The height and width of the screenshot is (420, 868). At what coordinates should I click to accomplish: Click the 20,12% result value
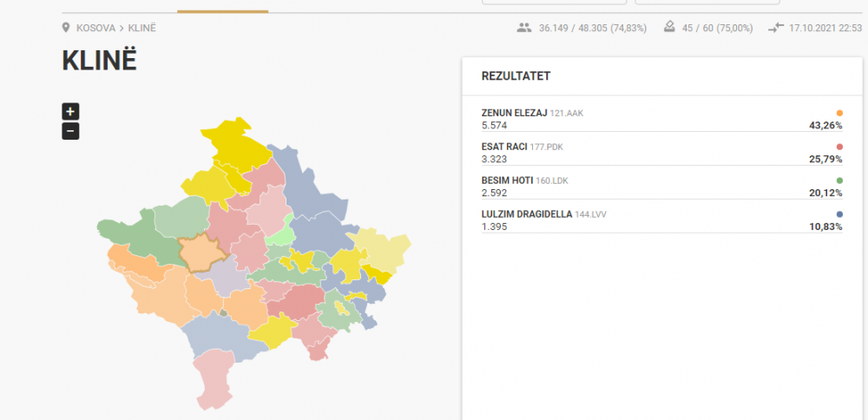point(826,194)
